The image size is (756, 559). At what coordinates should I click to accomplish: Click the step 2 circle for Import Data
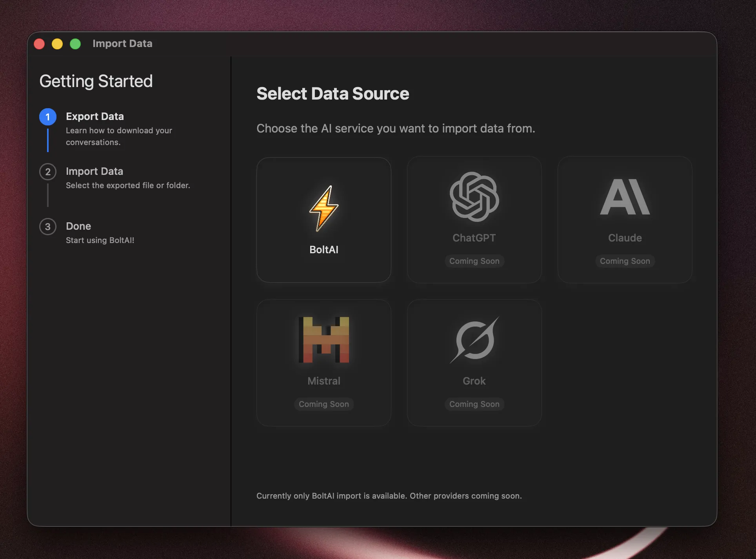(x=48, y=172)
